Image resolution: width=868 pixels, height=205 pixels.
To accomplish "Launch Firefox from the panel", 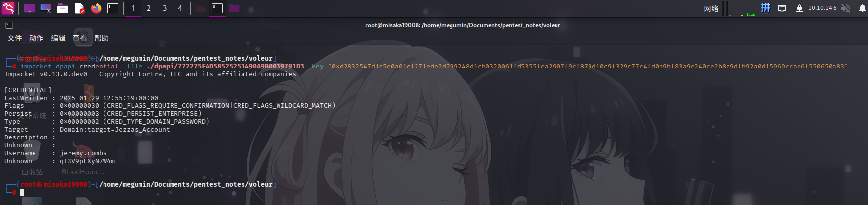I will [96, 8].
